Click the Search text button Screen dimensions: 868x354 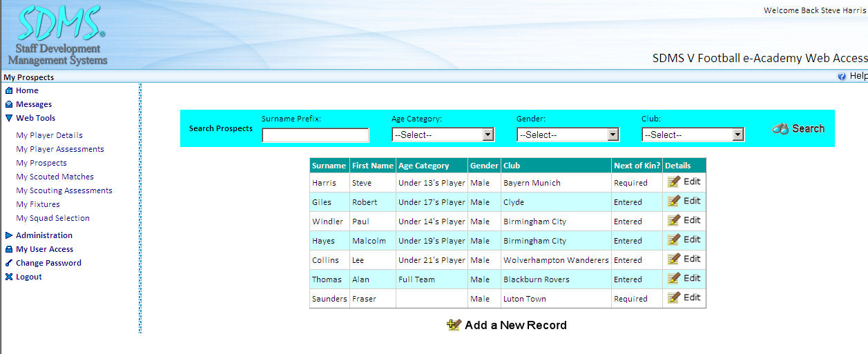pyautogui.click(x=808, y=128)
